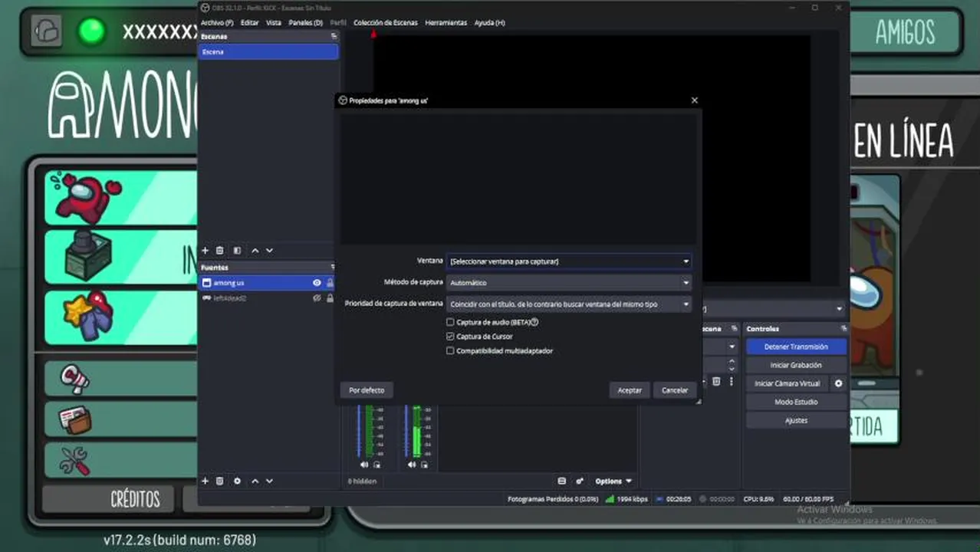Click the tools icon in Among Us menu
Screen dimensions: 980x552
click(x=75, y=461)
